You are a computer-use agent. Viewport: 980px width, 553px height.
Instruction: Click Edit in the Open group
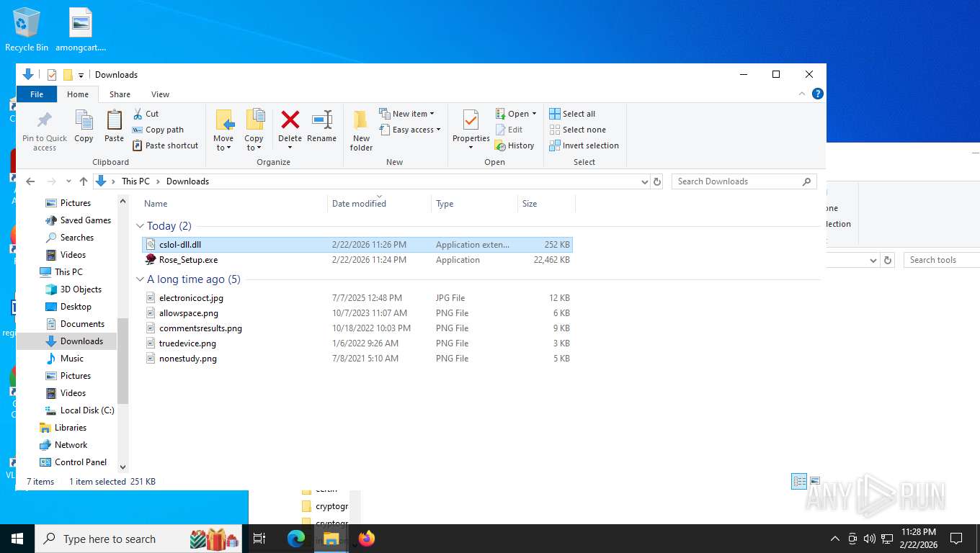pyautogui.click(x=509, y=130)
